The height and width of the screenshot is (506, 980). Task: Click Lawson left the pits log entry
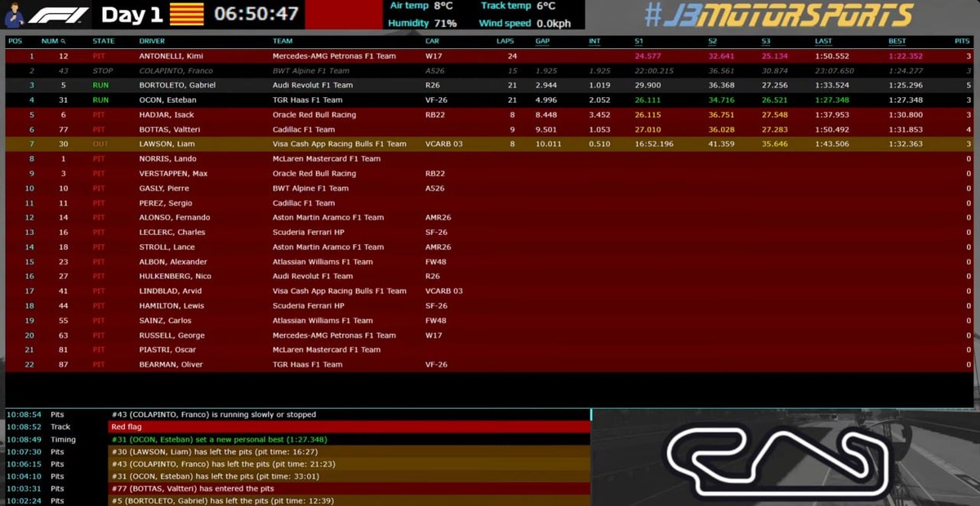(x=215, y=451)
